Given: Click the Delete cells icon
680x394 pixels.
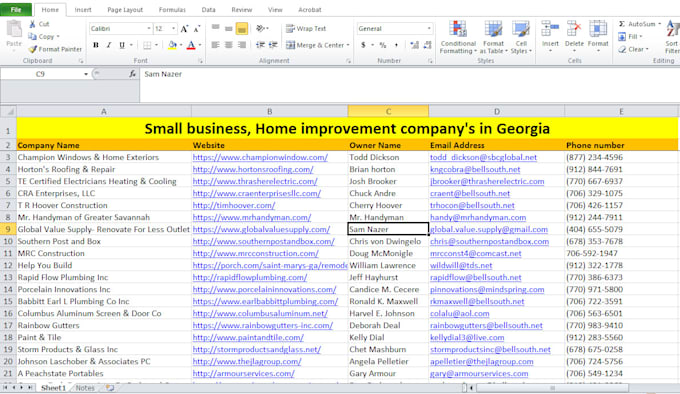Looking at the screenshot, I should point(574,29).
